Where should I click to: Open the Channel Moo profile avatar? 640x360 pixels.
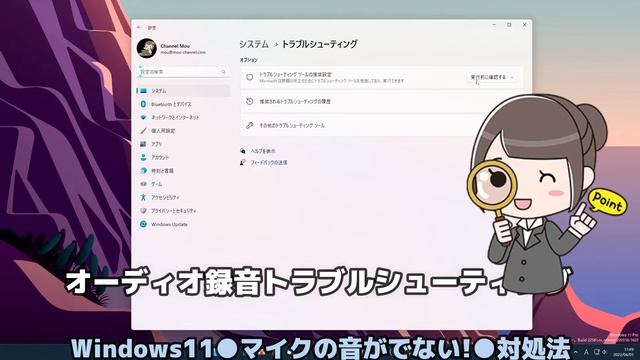[x=147, y=49]
